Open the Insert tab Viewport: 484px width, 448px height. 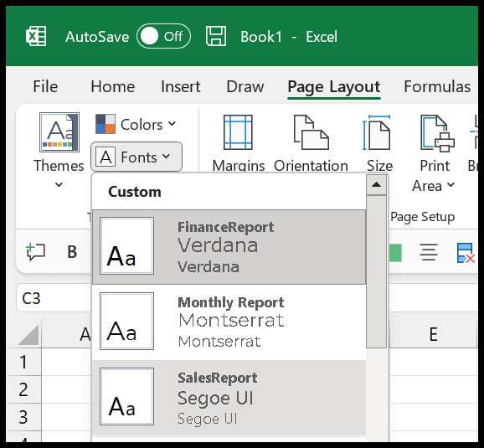181,86
